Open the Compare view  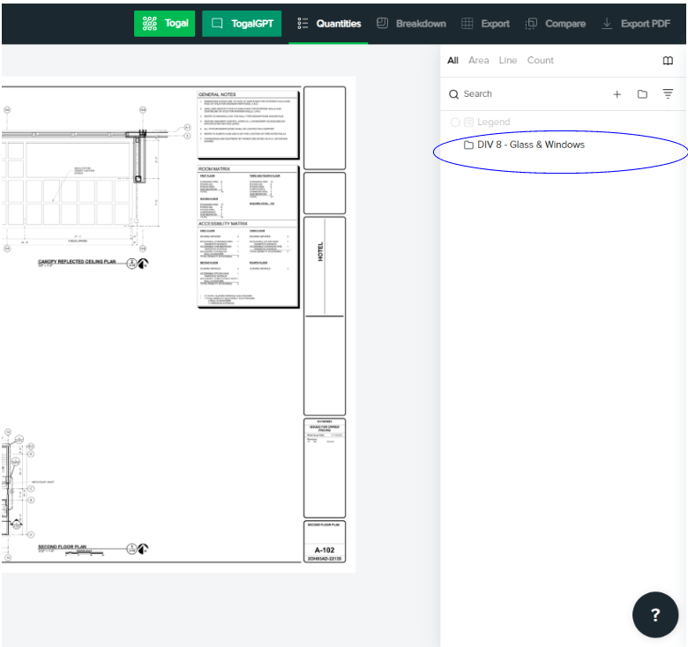tap(555, 23)
